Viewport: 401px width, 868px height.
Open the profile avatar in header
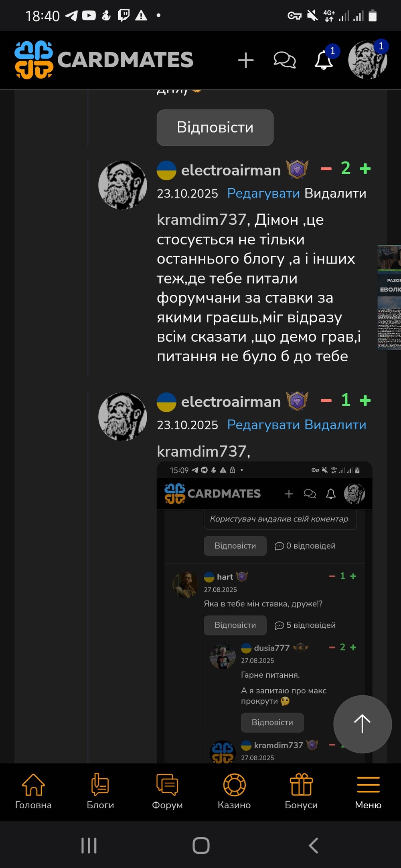pos(368,60)
